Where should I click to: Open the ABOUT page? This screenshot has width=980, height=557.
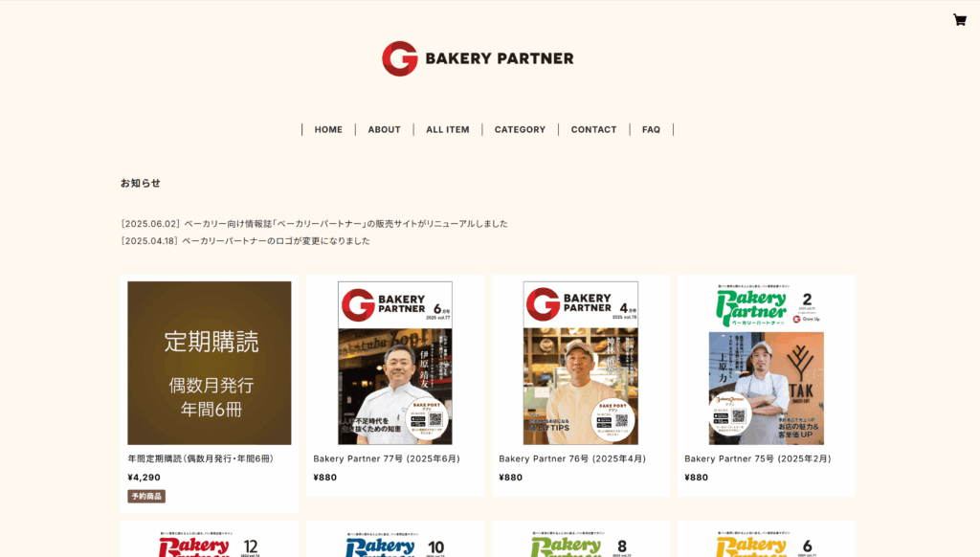384,129
